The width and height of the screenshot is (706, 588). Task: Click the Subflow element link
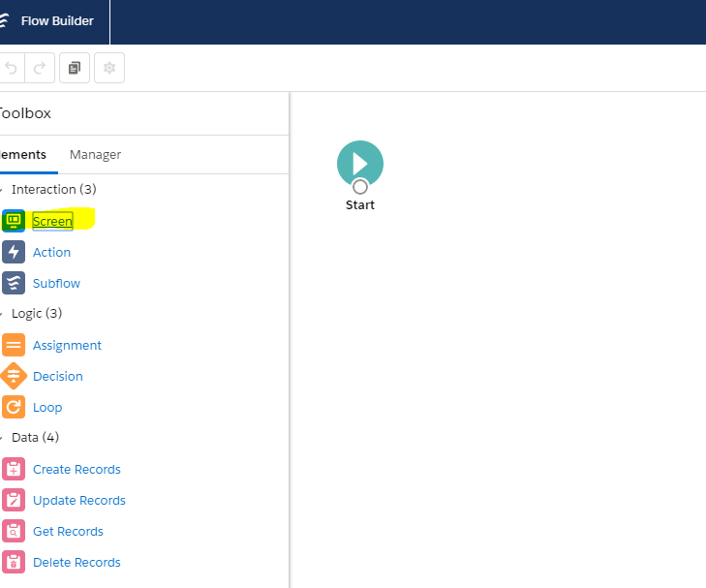click(56, 283)
